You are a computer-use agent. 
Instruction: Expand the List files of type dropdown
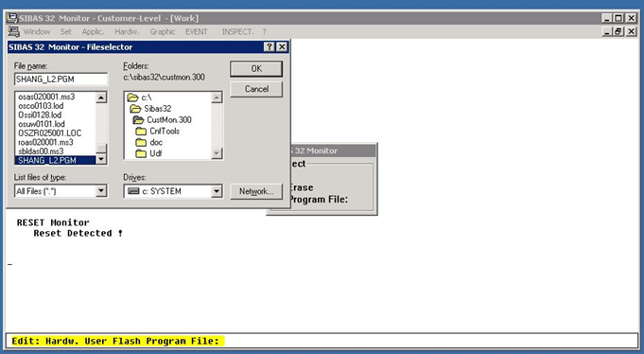tap(101, 191)
